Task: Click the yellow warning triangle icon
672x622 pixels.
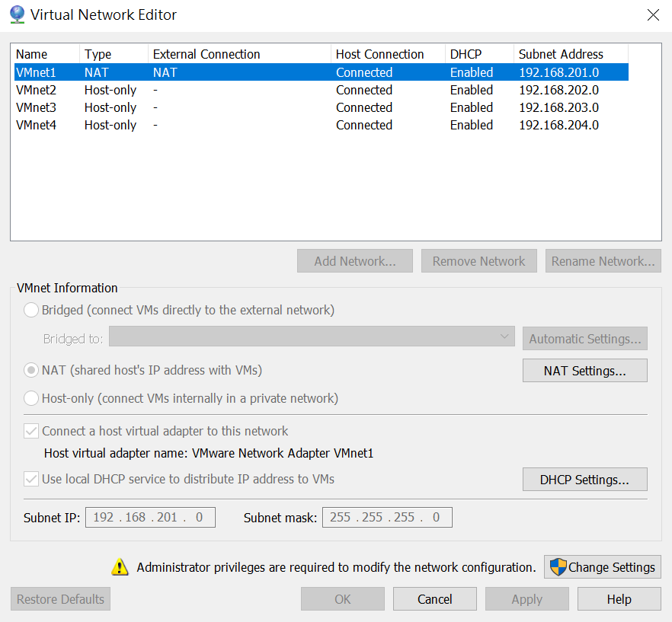Action: pyautogui.click(x=120, y=566)
